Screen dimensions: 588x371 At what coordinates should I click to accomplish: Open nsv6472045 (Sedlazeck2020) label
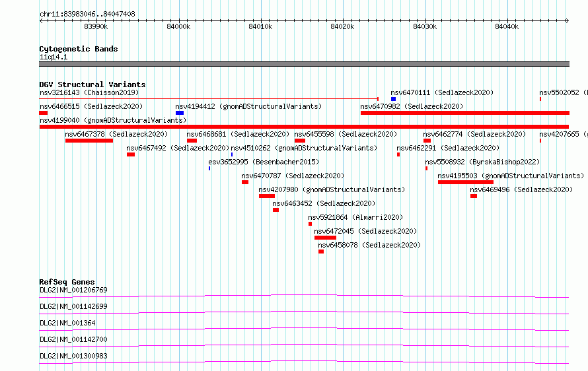[365, 231]
